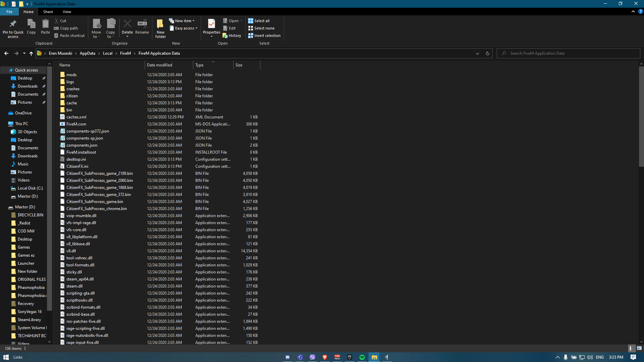Sort by Date modified column header
644x362 pixels.
point(169,65)
